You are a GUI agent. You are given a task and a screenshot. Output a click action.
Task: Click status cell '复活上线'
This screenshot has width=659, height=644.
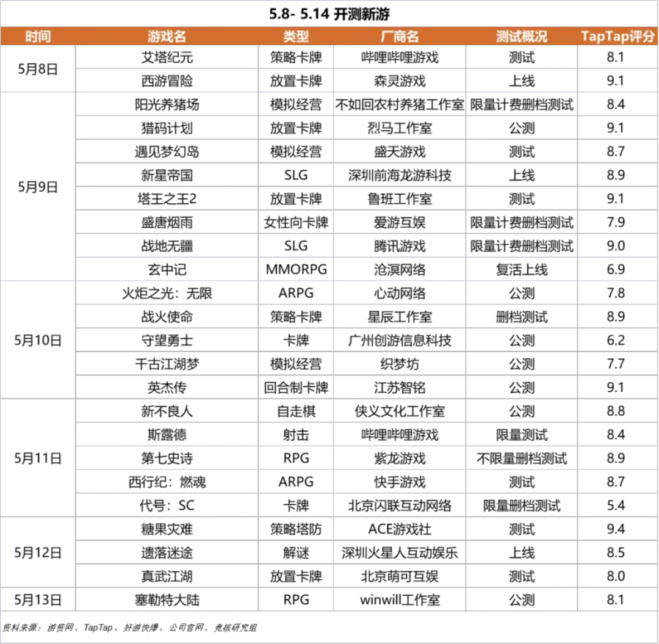522,269
